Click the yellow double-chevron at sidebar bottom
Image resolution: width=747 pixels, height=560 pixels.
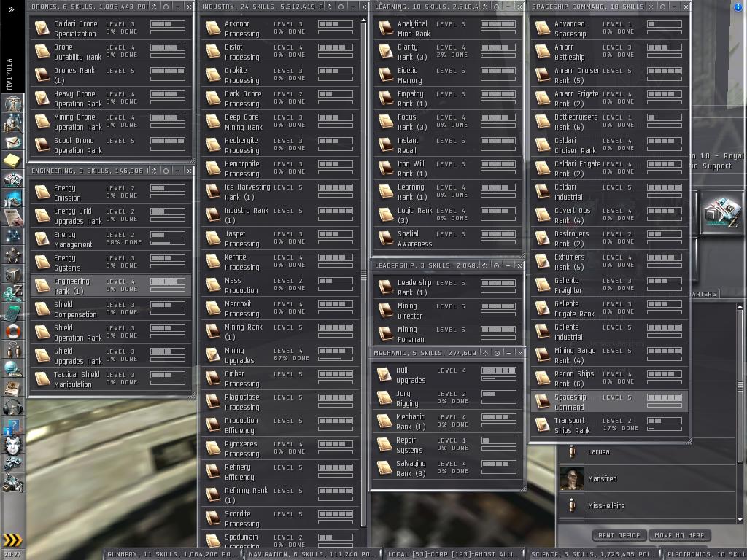(12, 540)
